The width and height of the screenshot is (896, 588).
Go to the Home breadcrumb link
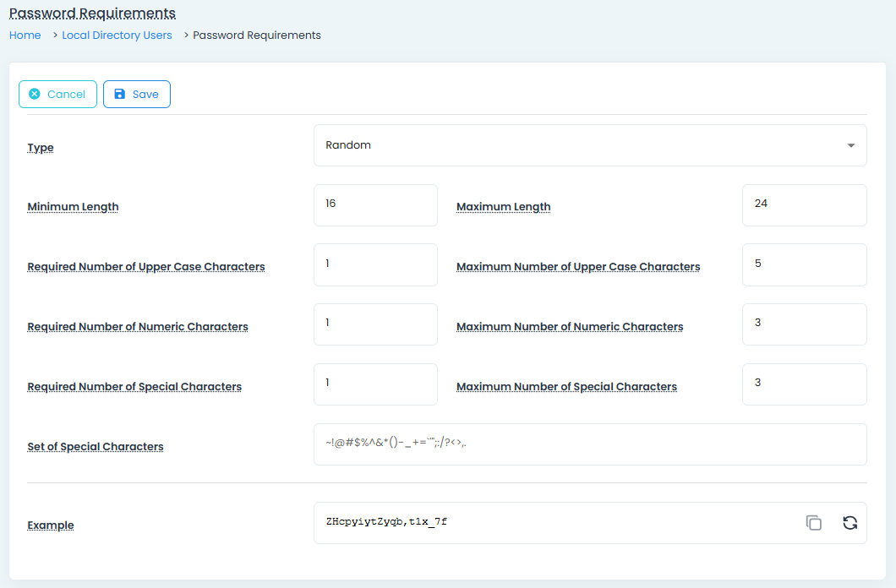(x=25, y=35)
